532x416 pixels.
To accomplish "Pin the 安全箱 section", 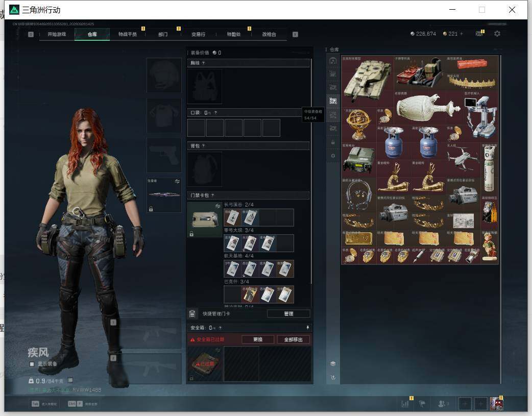I will point(307,327).
